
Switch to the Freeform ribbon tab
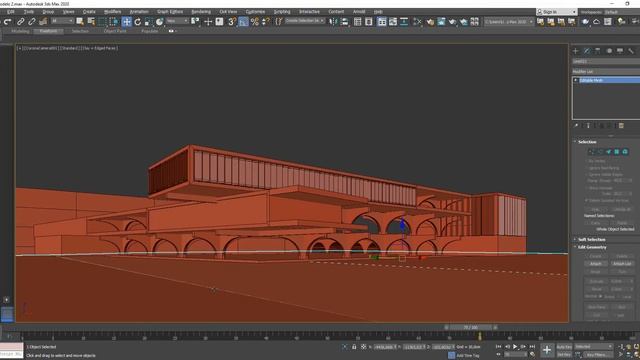[48, 31]
